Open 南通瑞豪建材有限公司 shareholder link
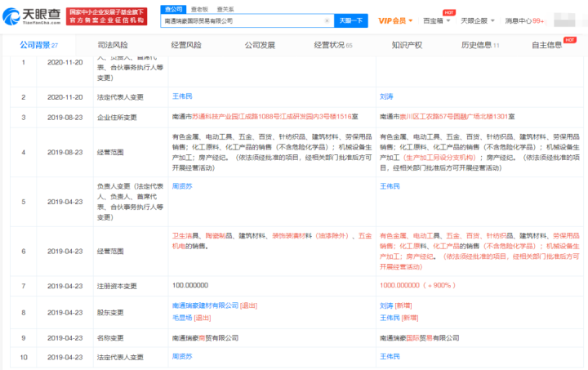This screenshot has height=370, width=588. point(204,302)
